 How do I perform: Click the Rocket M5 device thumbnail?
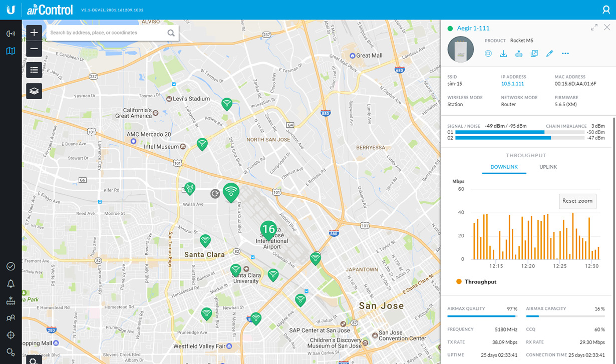pyautogui.click(x=460, y=49)
